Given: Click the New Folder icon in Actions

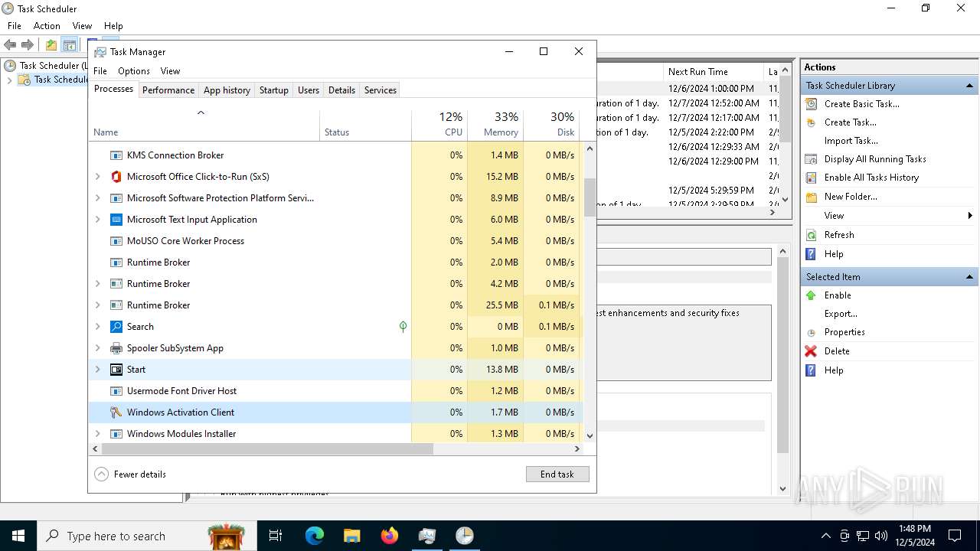Looking at the screenshot, I should click(x=812, y=197).
